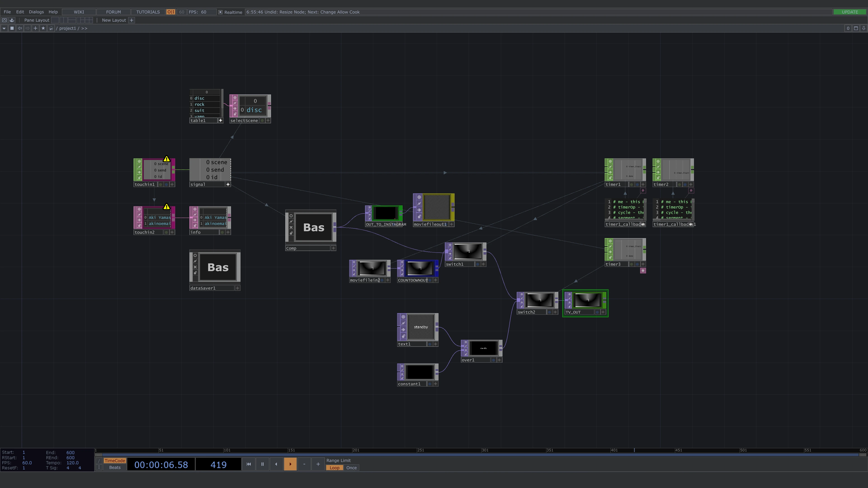This screenshot has height=488, width=868.
Task: Click the star bookmark icon in path bar
Action: click(43, 28)
